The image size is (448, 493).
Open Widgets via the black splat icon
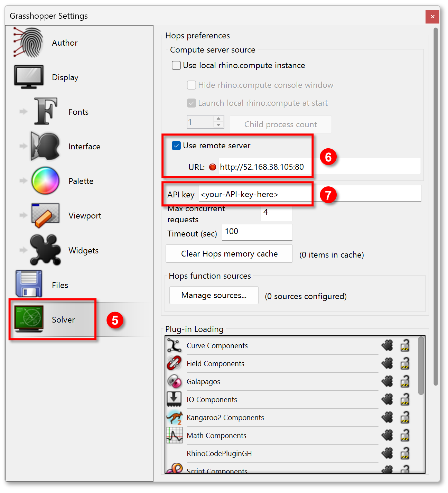coord(45,250)
